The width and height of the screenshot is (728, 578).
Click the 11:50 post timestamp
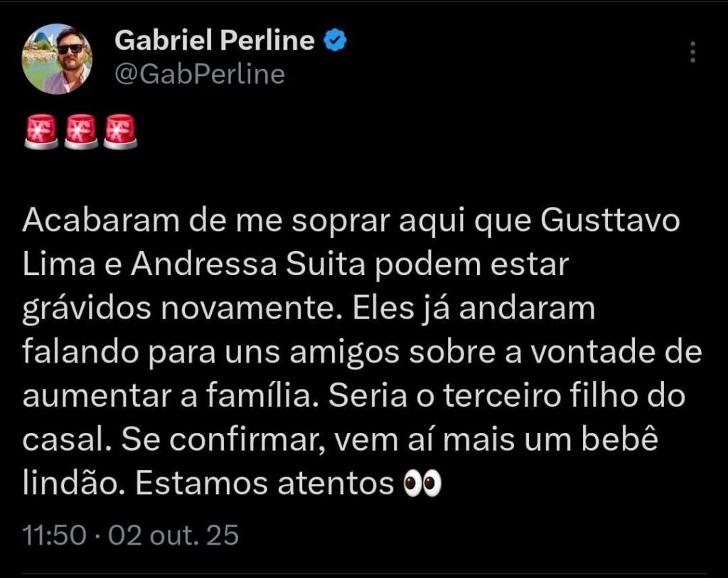point(53,535)
